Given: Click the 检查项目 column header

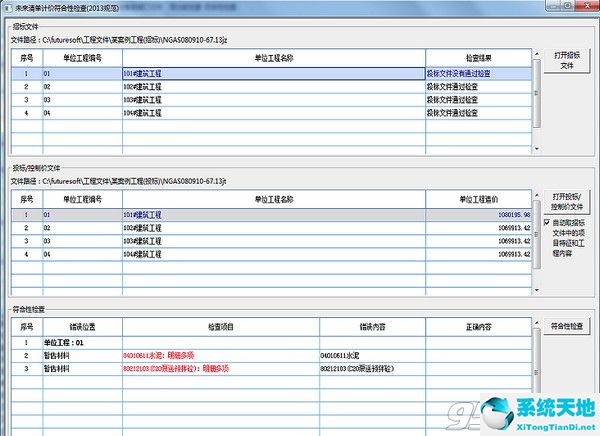Looking at the screenshot, I should 221,327.
